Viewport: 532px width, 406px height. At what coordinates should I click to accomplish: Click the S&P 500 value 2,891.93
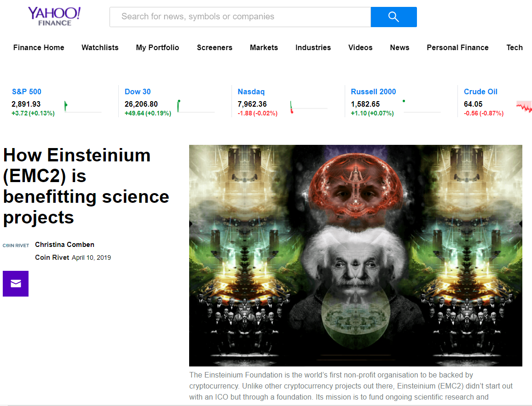pyautogui.click(x=26, y=104)
